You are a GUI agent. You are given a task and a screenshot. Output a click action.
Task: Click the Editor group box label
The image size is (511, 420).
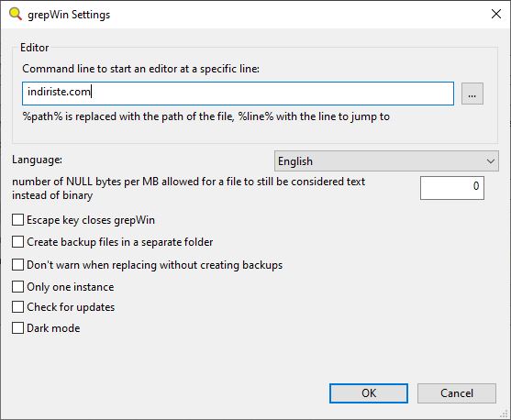(35, 48)
